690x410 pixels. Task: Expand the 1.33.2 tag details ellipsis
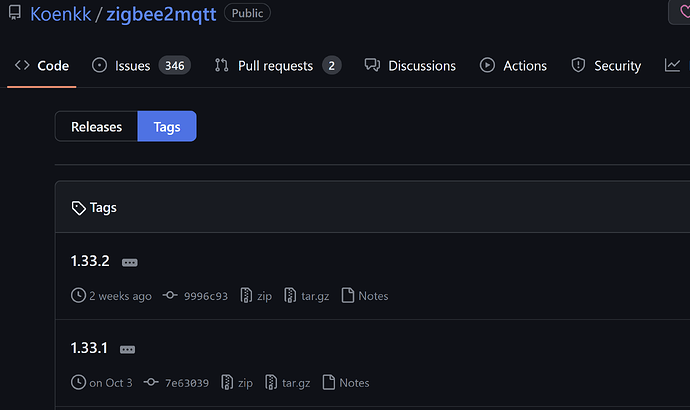pos(129,262)
